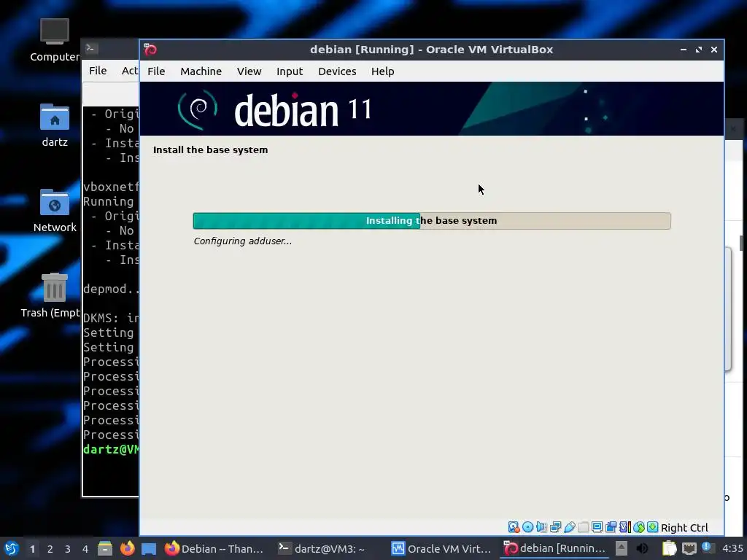Click the terminal icon in background window title

[91, 48]
